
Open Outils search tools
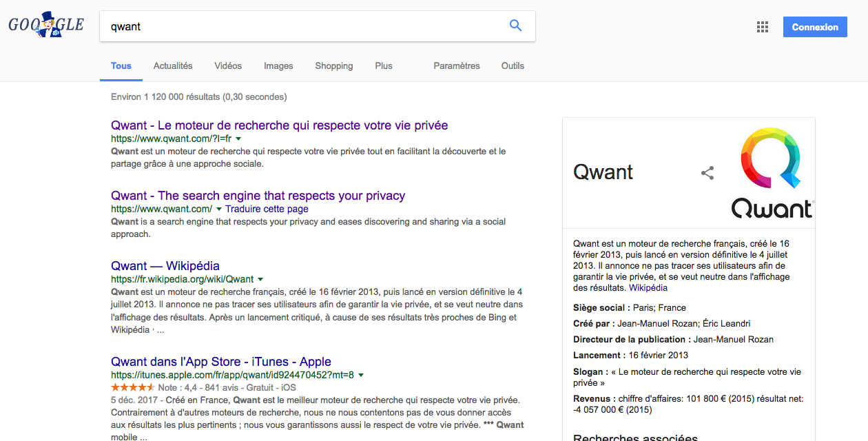pos(513,66)
